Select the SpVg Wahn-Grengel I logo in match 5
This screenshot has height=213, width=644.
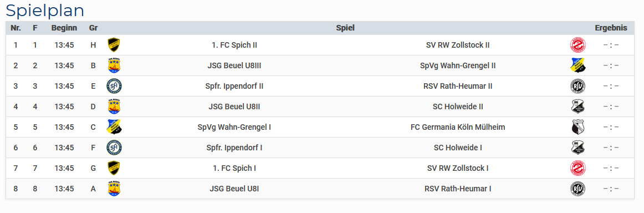114,127
